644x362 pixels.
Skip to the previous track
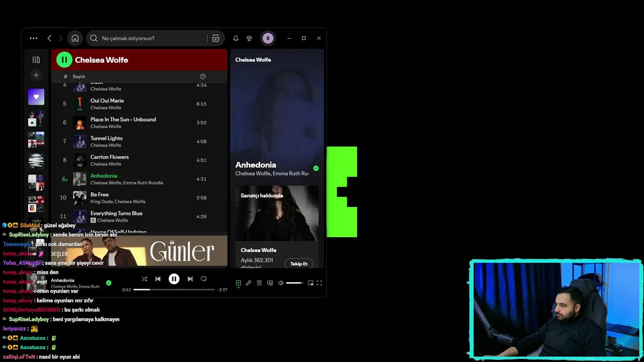[x=158, y=279]
